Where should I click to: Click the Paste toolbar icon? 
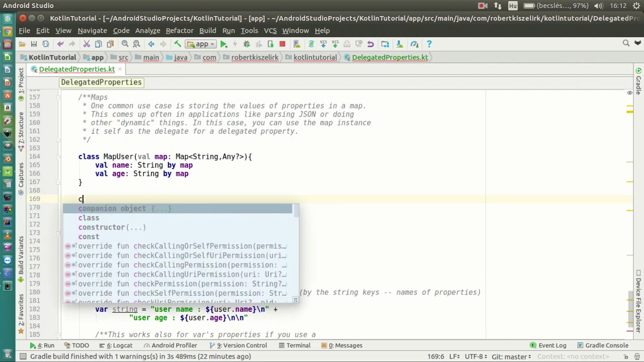[x=110, y=44]
